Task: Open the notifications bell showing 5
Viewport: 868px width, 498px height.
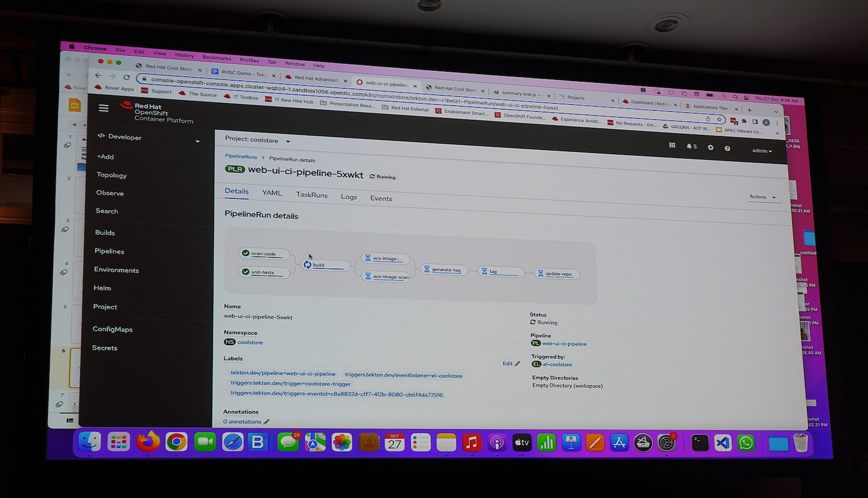Action: 692,147
